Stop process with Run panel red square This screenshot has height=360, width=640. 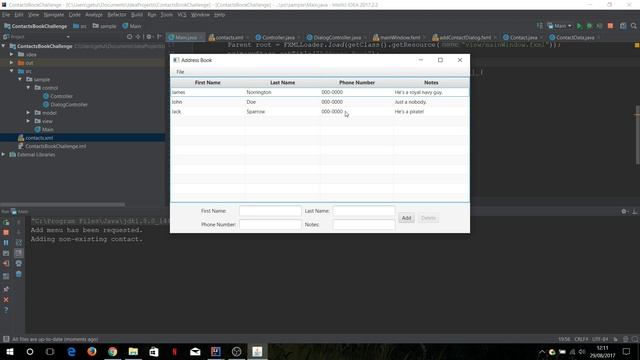tap(6, 232)
